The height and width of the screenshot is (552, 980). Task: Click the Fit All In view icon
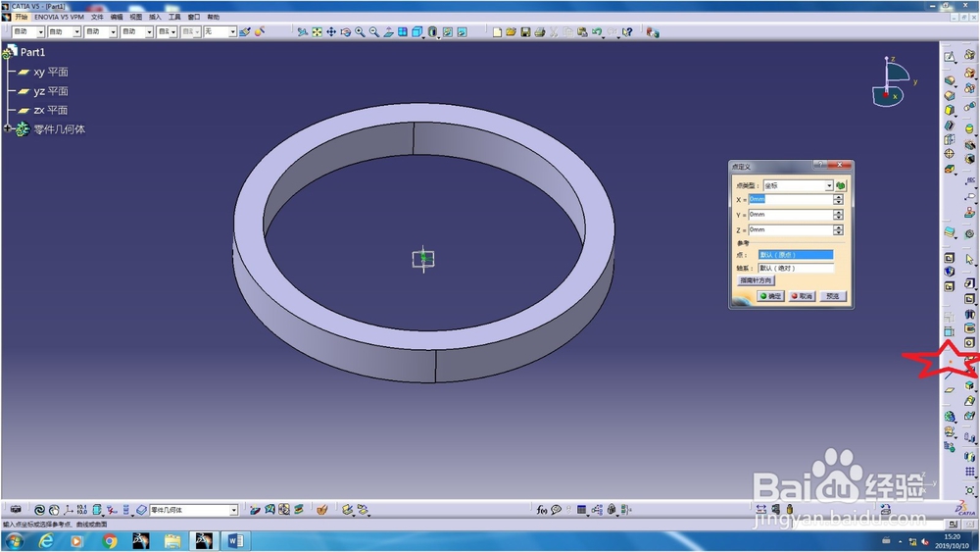point(317,32)
